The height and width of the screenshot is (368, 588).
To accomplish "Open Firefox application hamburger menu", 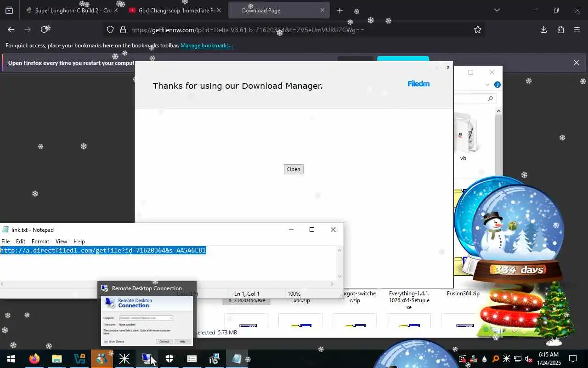I will tap(577, 29).
